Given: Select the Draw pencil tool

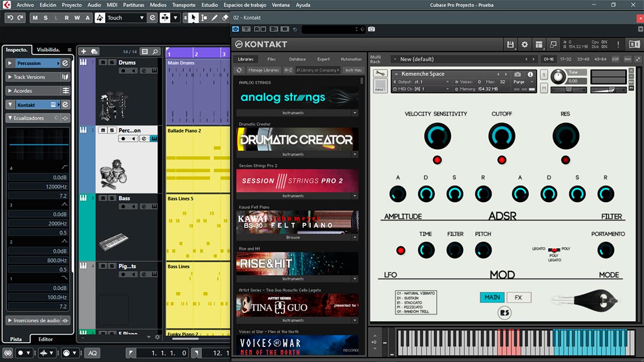Looking at the screenshot, I should pos(215,18).
